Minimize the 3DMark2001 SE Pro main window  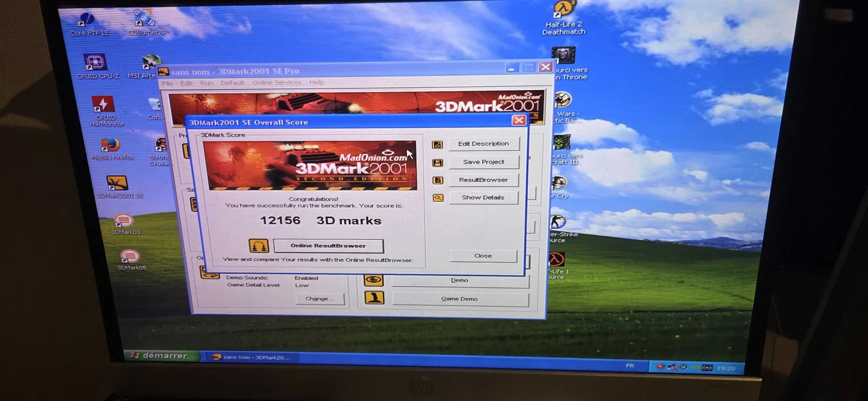[512, 68]
